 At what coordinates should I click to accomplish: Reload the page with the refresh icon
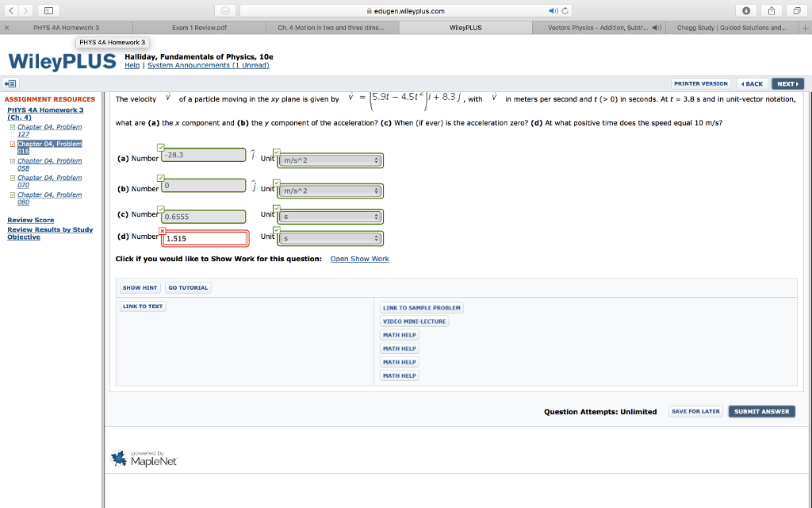pos(565,11)
